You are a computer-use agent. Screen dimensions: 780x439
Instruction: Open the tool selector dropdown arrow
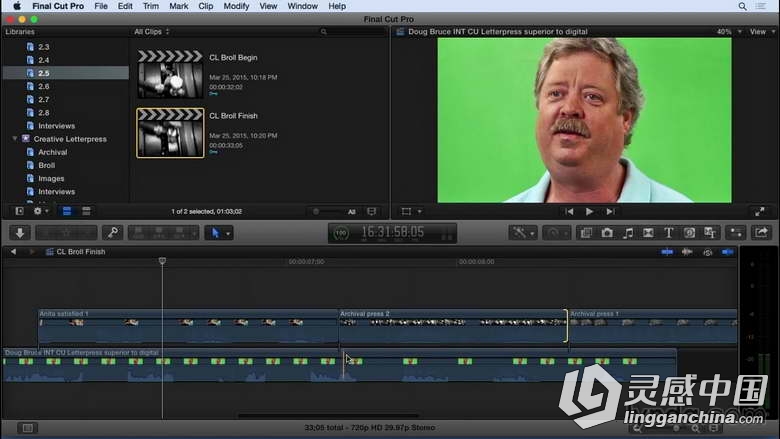pos(228,233)
